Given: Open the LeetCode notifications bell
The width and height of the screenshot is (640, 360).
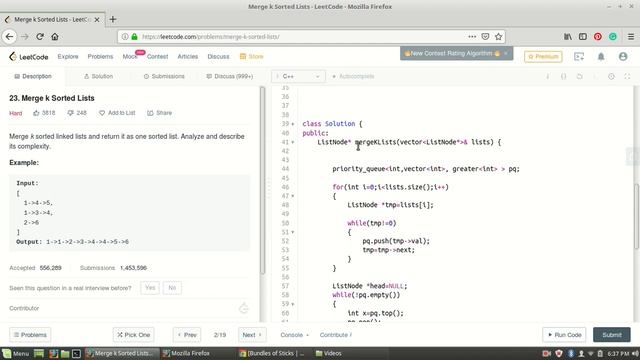Looking at the screenshot, I should pyautogui.click(x=601, y=56).
